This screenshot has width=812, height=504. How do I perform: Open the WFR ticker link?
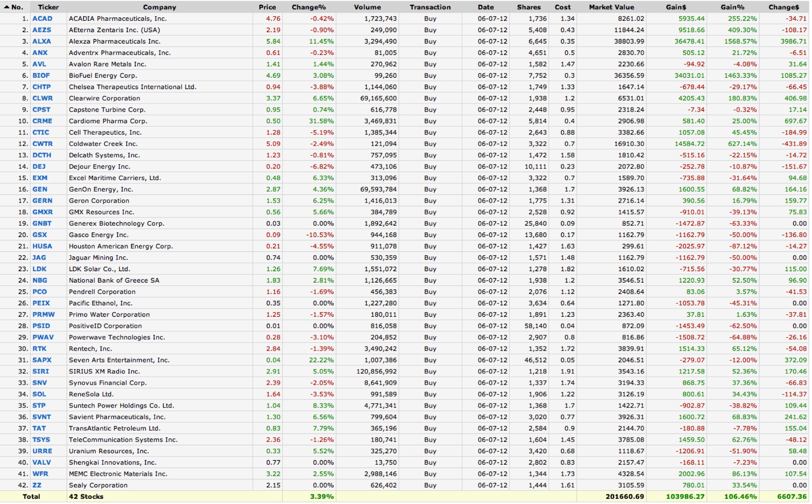click(x=40, y=474)
